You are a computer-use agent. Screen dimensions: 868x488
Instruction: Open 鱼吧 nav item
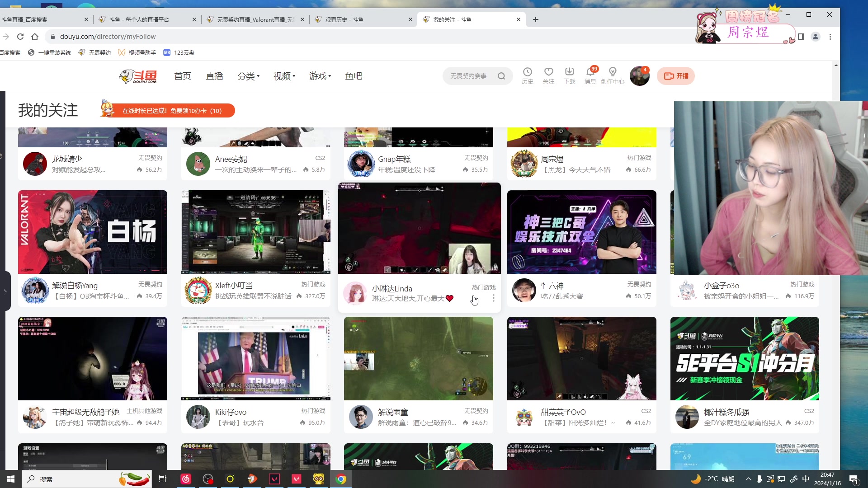point(354,76)
